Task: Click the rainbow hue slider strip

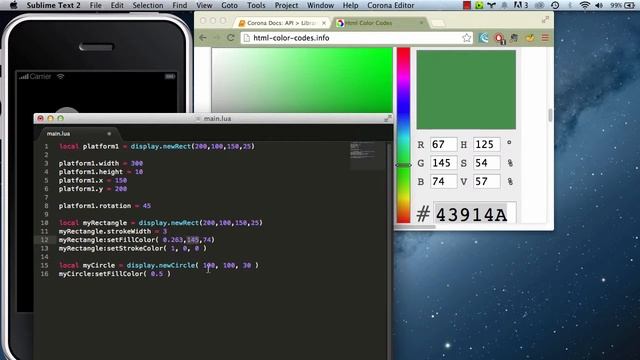Action: [404, 135]
